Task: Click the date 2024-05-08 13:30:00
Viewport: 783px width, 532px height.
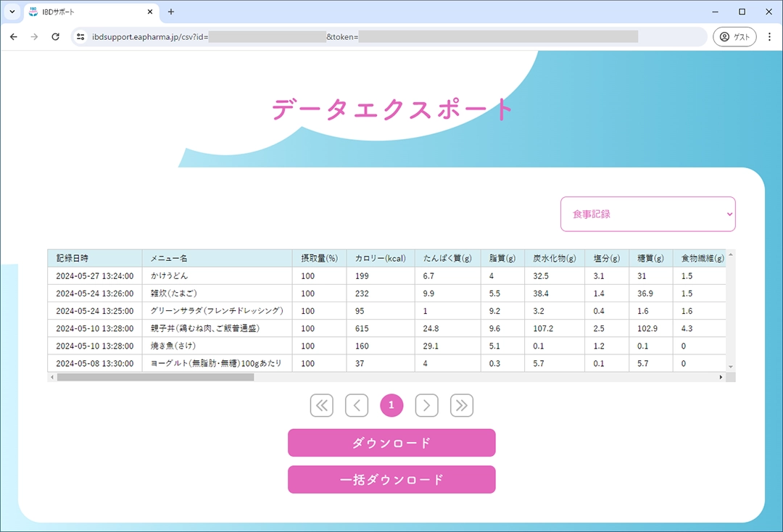Action: click(x=95, y=363)
